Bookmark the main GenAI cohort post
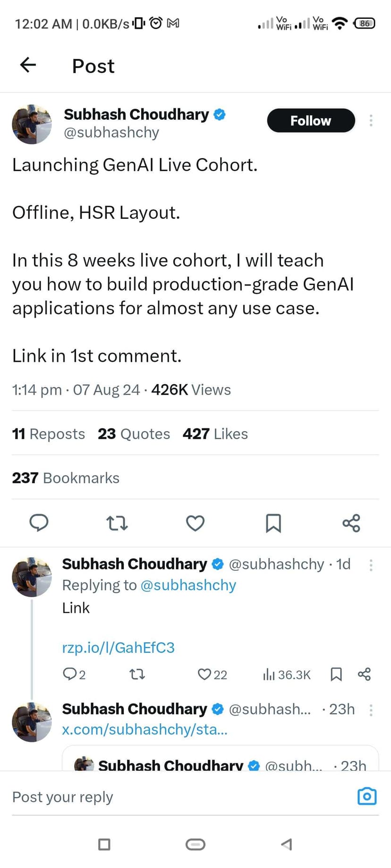The image size is (391, 868). click(x=273, y=523)
